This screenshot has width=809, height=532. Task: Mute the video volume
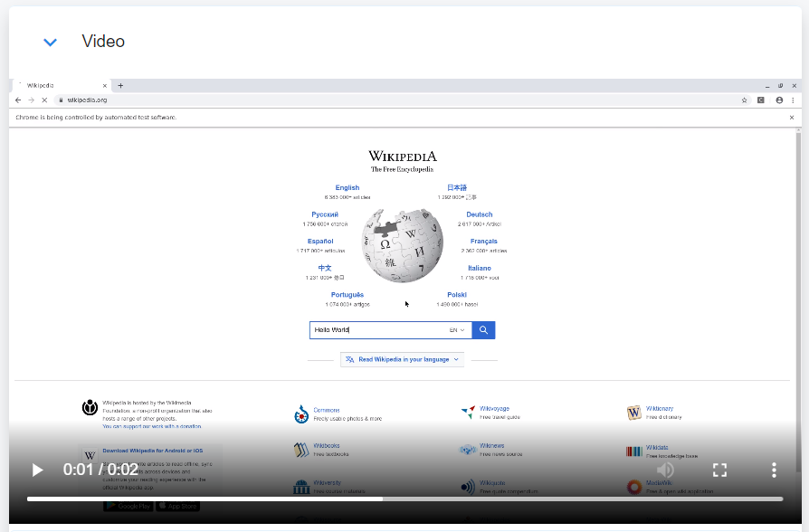[x=665, y=470]
